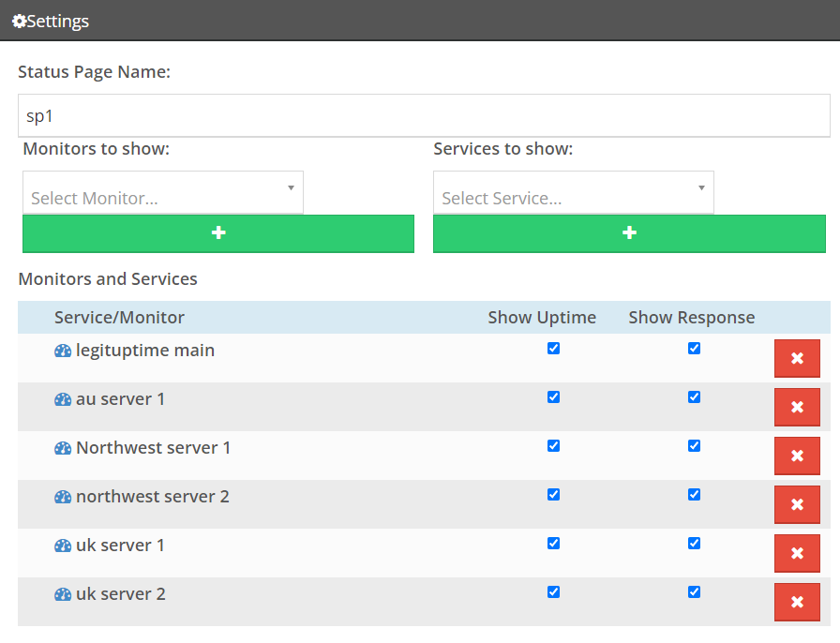Remove northwest server 2 with red X
This screenshot has width=840, height=643.
click(x=797, y=505)
